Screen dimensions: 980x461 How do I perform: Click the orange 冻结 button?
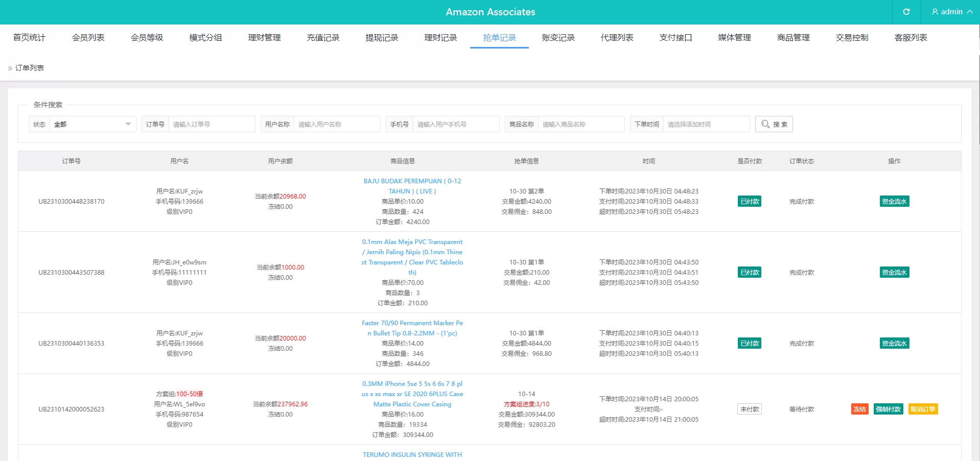point(859,409)
